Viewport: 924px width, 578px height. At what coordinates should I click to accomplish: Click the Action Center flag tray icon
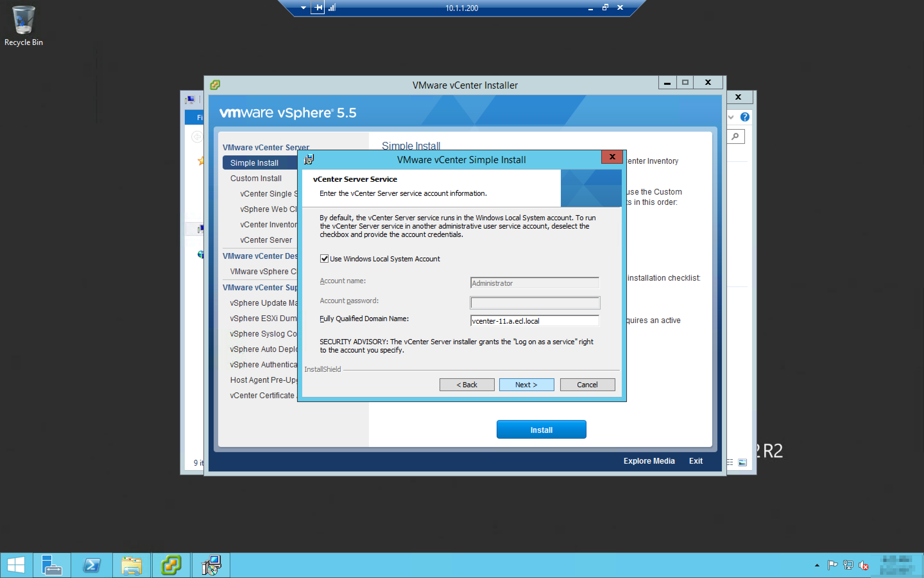[832, 565]
